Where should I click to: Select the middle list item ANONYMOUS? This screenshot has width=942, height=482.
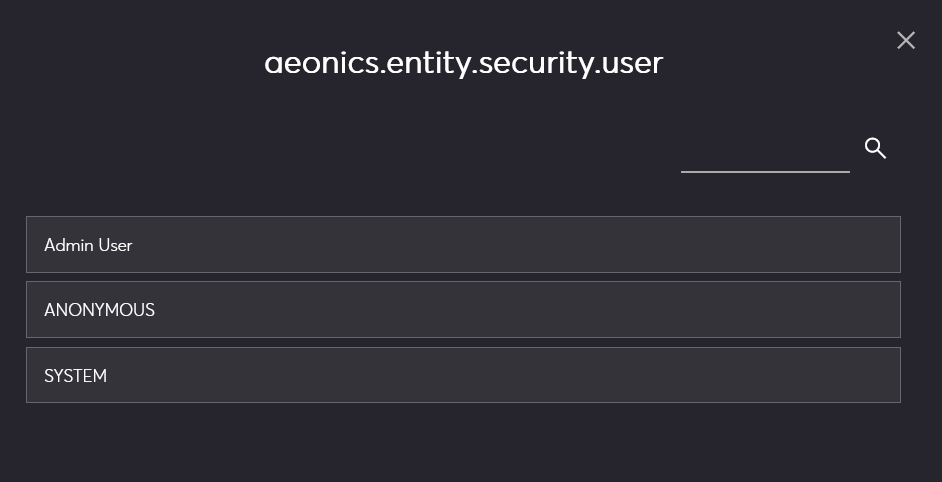point(463,310)
